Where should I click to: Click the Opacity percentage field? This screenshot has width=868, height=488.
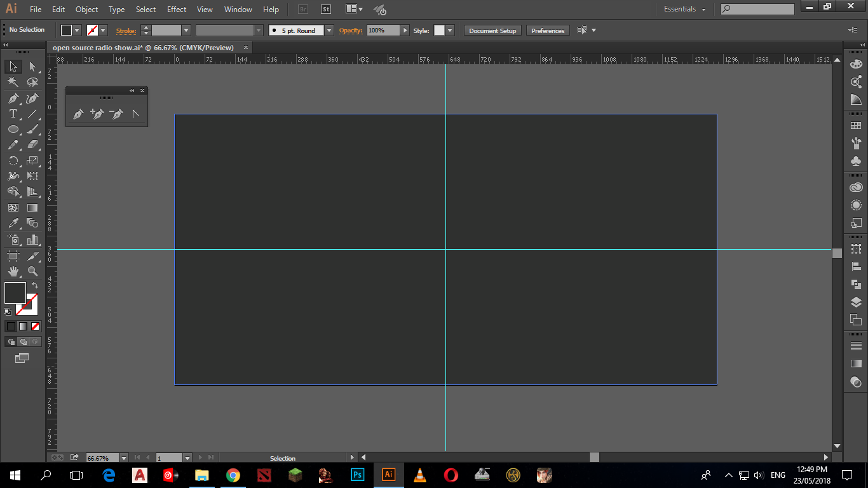point(383,30)
